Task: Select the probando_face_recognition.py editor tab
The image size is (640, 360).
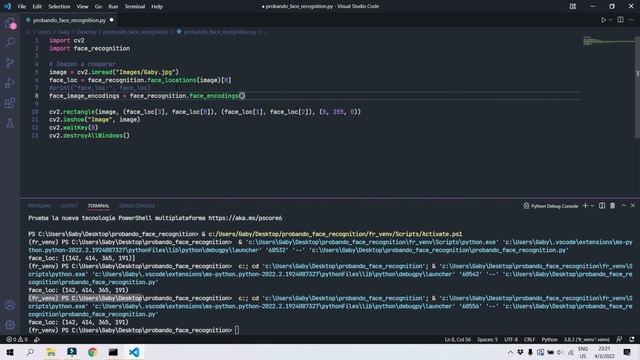Action: tap(69, 20)
